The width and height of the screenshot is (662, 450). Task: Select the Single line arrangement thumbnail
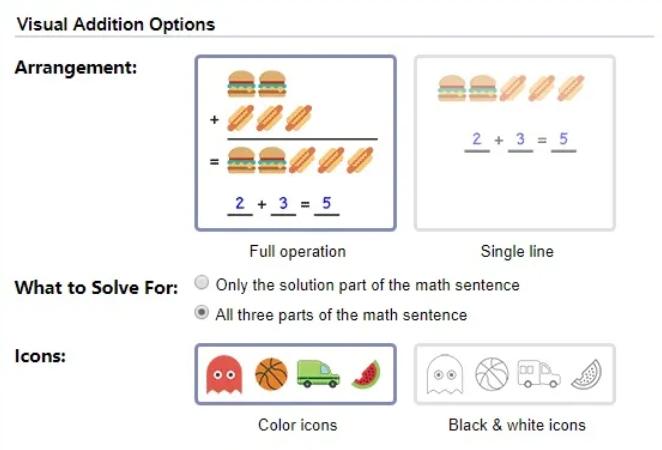(515, 143)
